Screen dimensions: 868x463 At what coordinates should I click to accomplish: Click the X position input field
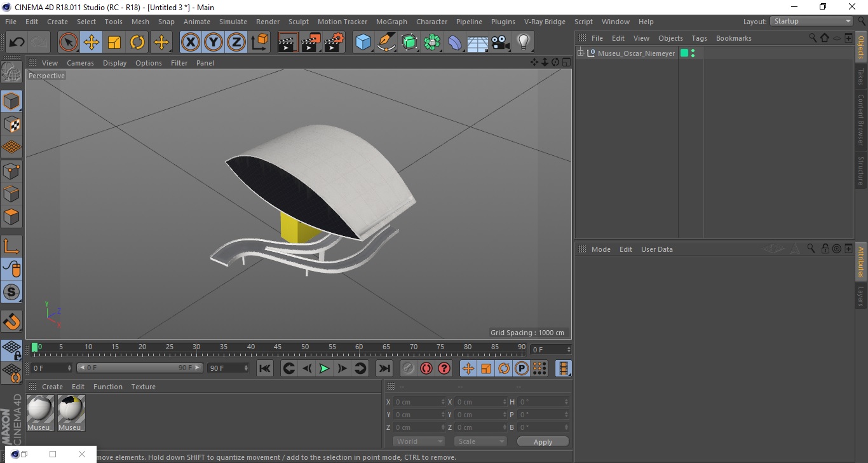(x=419, y=402)
